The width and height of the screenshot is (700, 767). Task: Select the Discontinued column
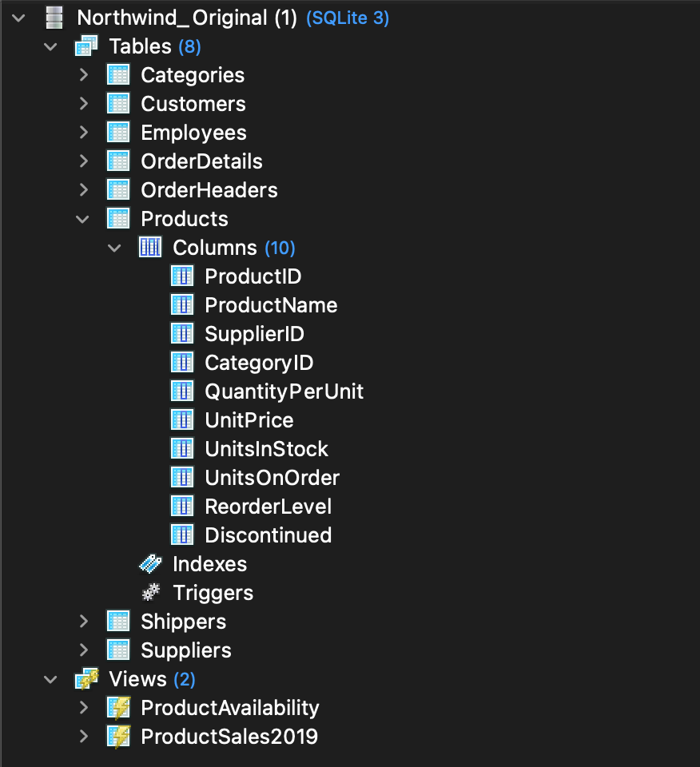point(268,535)
